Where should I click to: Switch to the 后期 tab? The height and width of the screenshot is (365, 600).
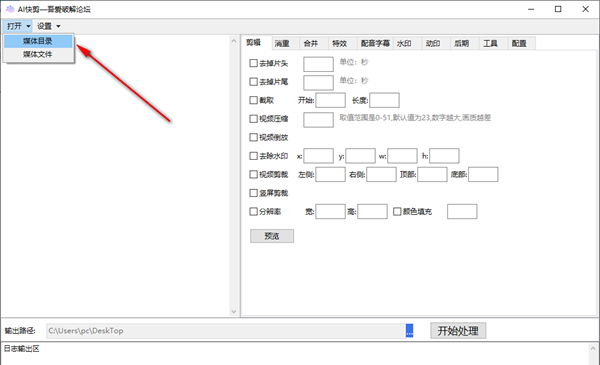pyautogui.click(x=461, y=44)
